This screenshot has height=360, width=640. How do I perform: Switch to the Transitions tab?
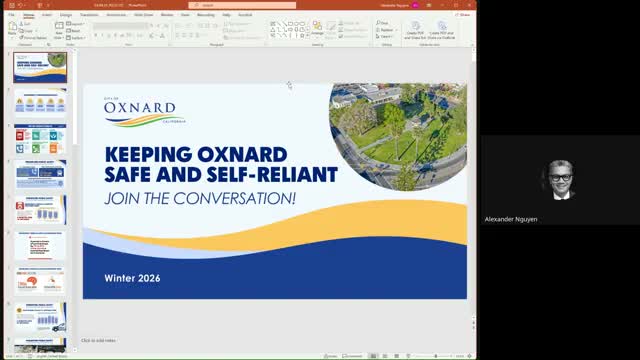89,15
